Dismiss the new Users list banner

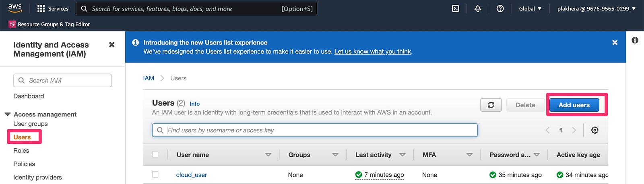(615, 42)
